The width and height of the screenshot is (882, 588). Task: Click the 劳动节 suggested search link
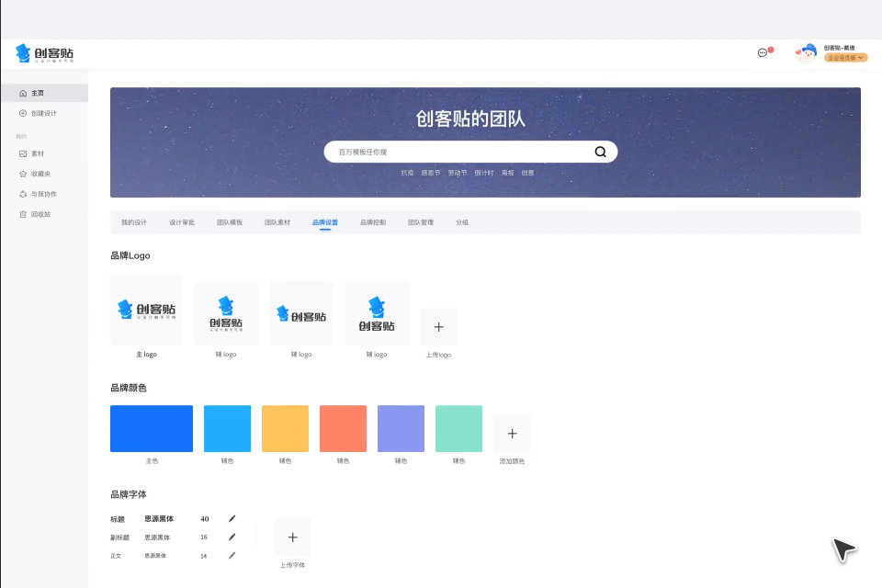[x=458, y=173]
